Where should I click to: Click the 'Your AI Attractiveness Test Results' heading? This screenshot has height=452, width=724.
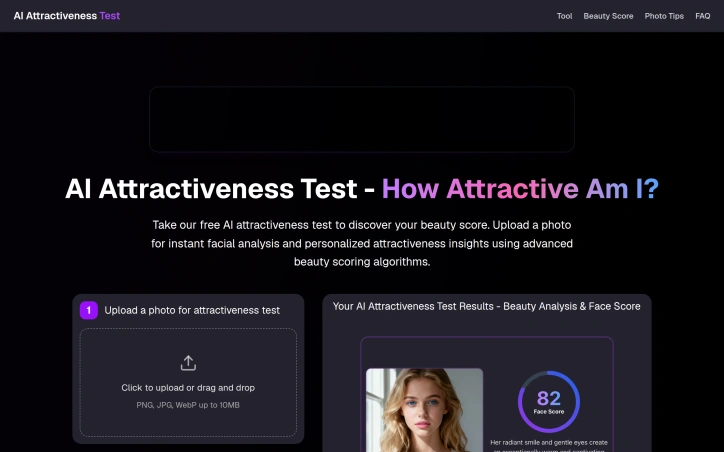(x=487, y=307)
